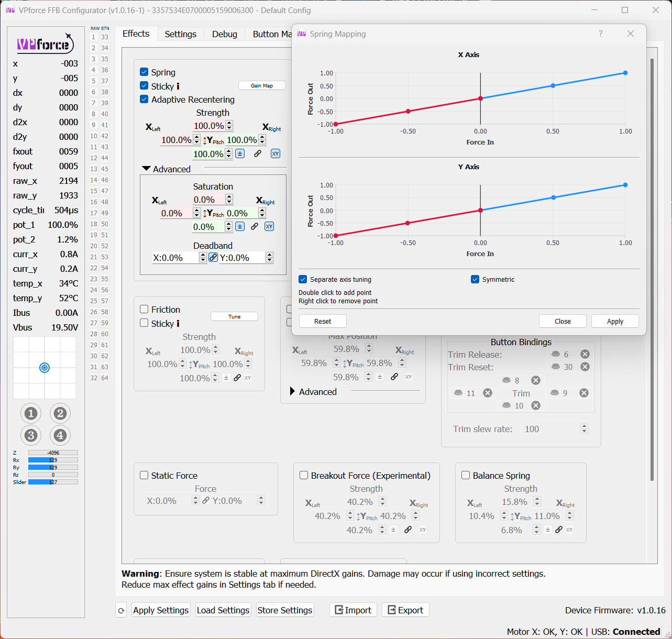Remove Trim binding button 9

(584, 393)
